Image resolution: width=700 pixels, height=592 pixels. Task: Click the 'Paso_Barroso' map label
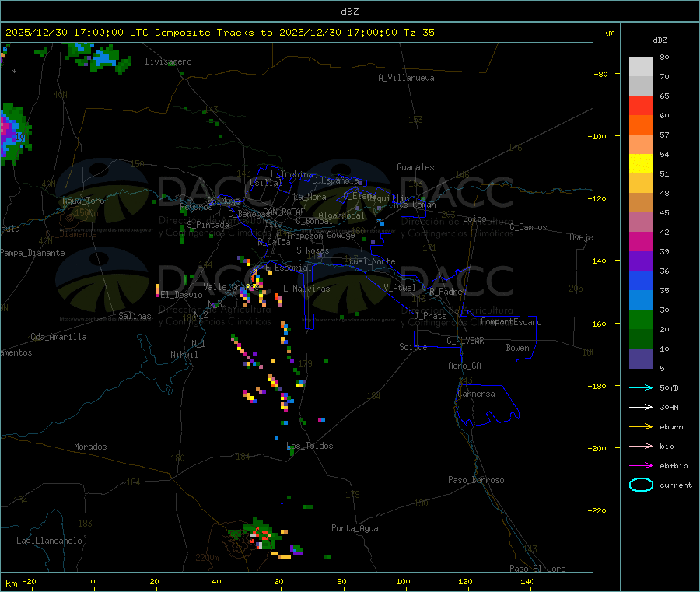pyautogui.click(x=476, y=480)
